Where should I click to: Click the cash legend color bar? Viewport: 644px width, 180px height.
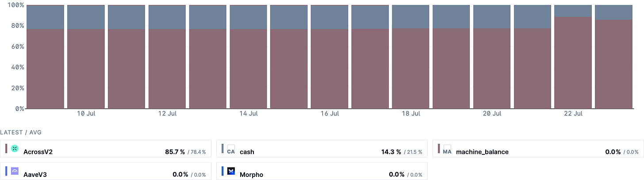[x=222, y=149]
